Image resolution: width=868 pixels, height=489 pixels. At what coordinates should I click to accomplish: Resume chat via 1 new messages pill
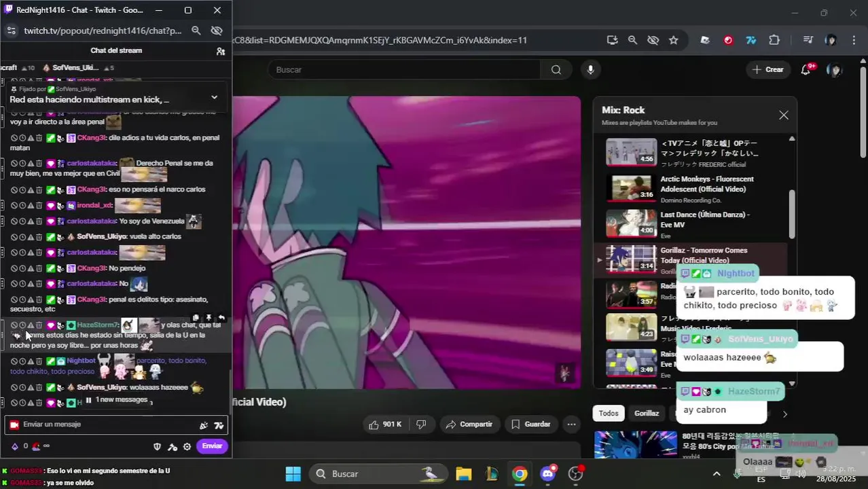pyautogui.click(x=115, y=400)
